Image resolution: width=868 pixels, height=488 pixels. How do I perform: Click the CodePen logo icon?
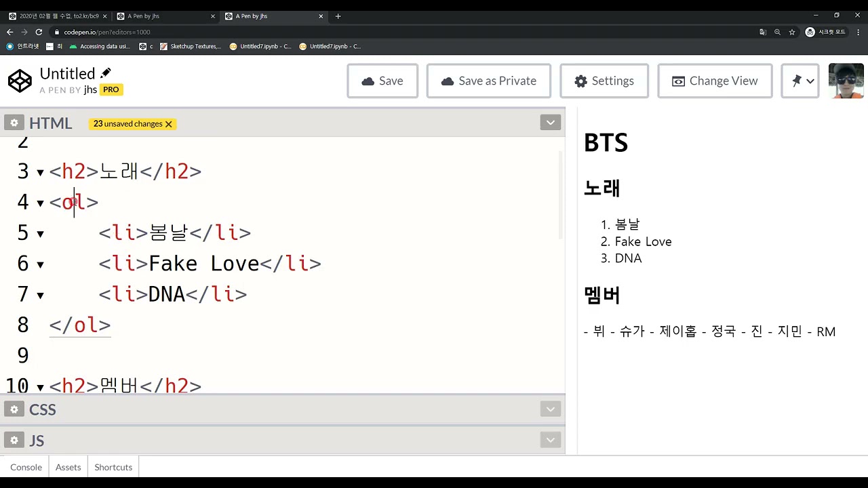pos(20,81)
